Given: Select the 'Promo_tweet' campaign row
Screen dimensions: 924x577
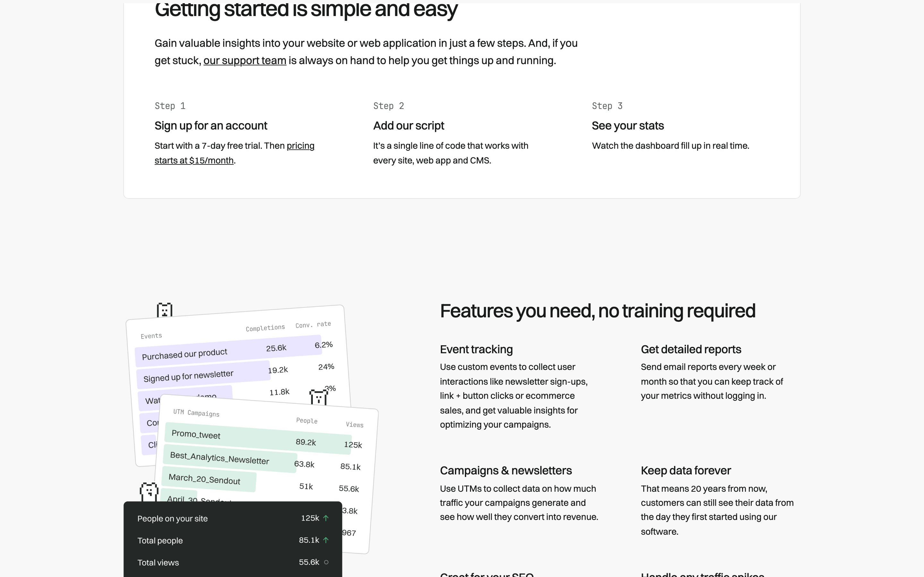Looking at the screenshot, I should pyautogui.click(x=259, y=439).
